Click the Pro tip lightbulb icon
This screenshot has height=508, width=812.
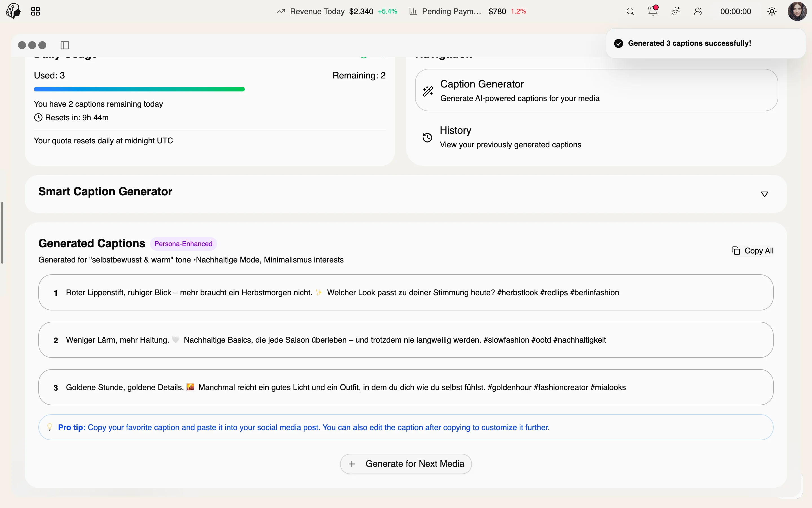(50, 427)
